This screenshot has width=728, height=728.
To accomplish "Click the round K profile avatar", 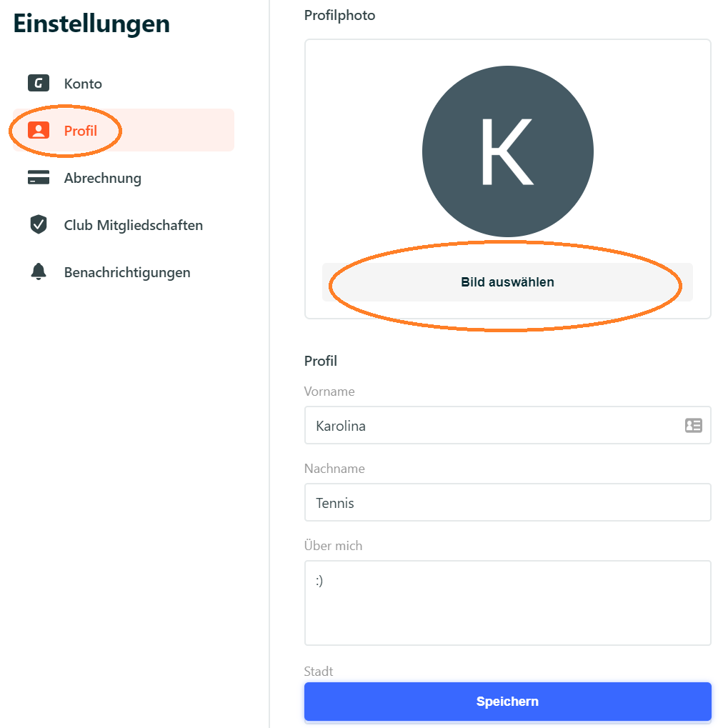I will (507, 151).
